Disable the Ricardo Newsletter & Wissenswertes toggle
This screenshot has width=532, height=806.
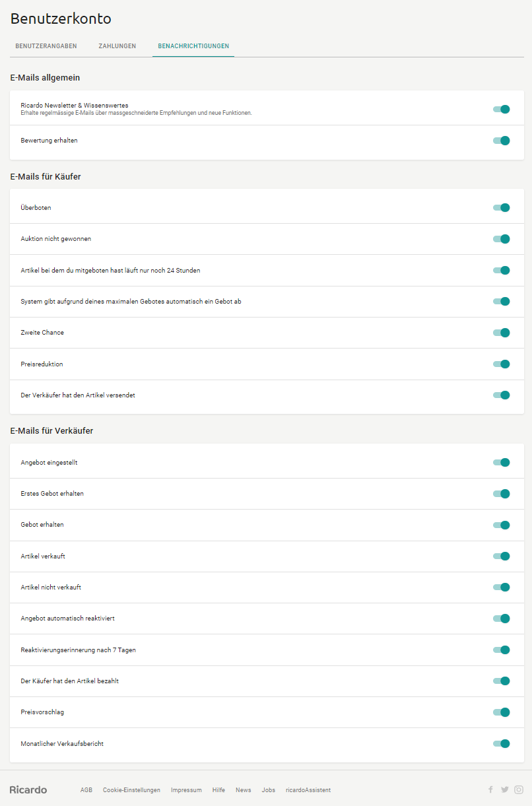(x=502, y=110)
